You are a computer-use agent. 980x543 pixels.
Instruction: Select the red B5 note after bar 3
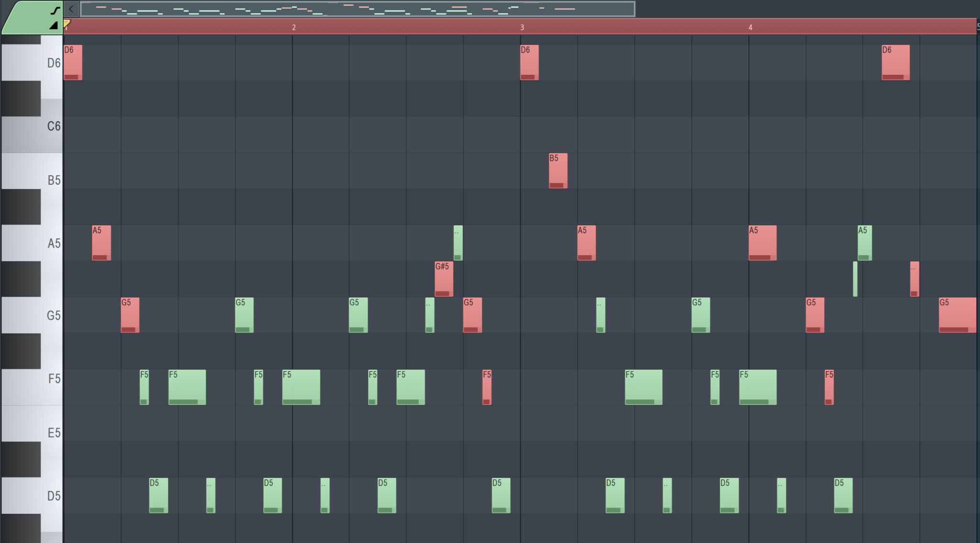point(557,170)
